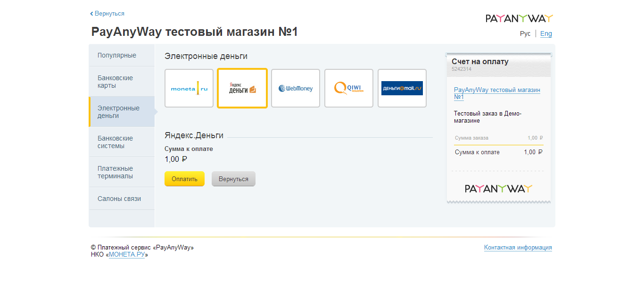This screenshot has width=644, height=283.
Task: Select the Деньги@Mail.ru payment tile
Action: click(402, 88)
